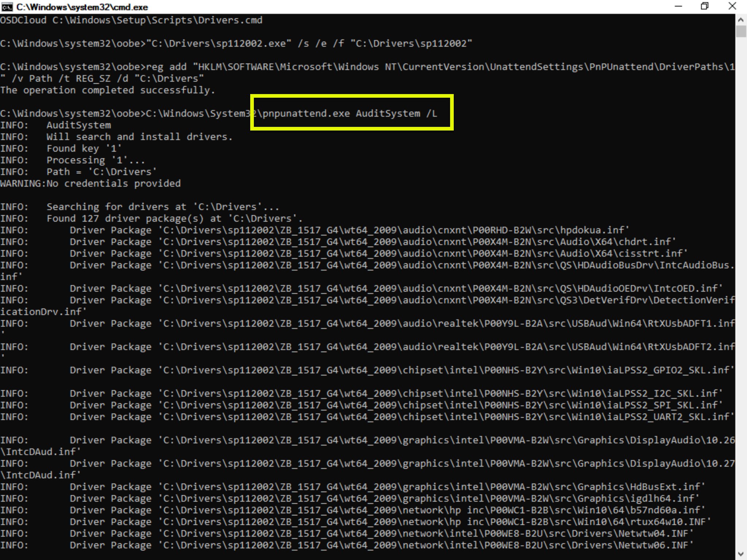Click the iaLPSS2_UART2_SKL.inf driver line
The image size is (747, 560).
[367, 417]
